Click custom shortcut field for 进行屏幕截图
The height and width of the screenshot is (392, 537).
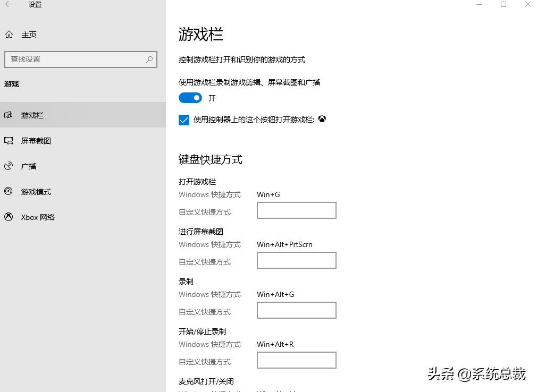coord(296,260)
